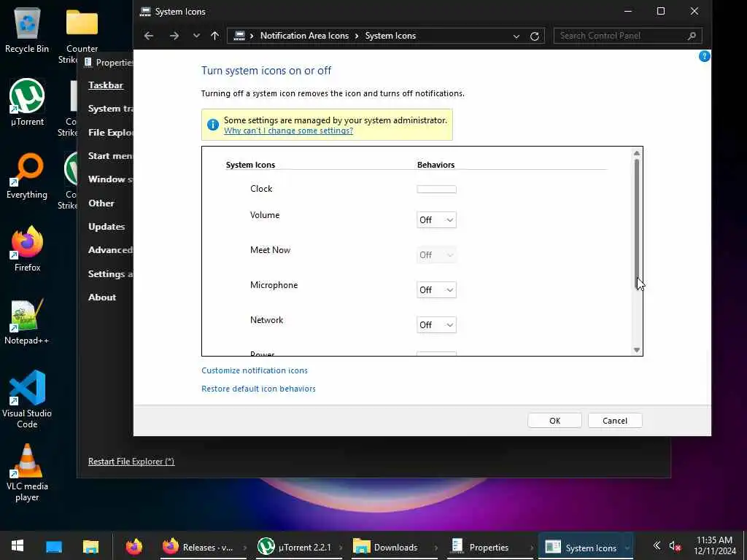This screenshot has width=747, height=560.
Task: Show hidden tray icons chevron
Action: (657, 545)
